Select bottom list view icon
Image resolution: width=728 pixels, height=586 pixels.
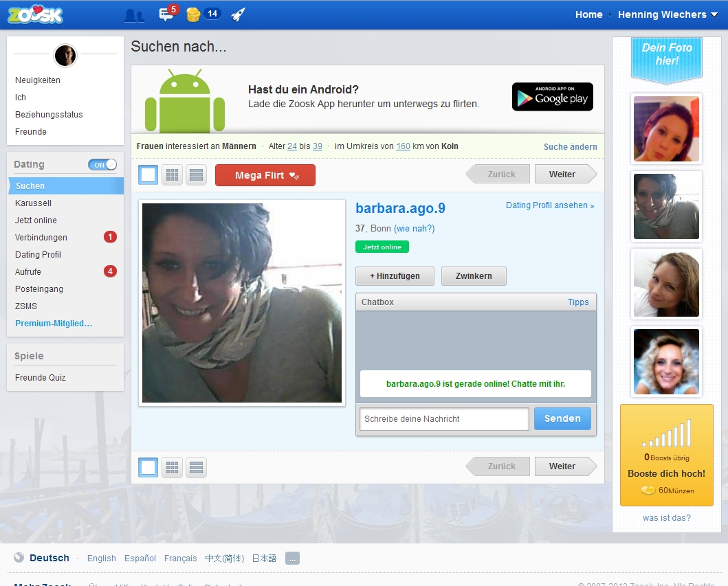(196, 467)
